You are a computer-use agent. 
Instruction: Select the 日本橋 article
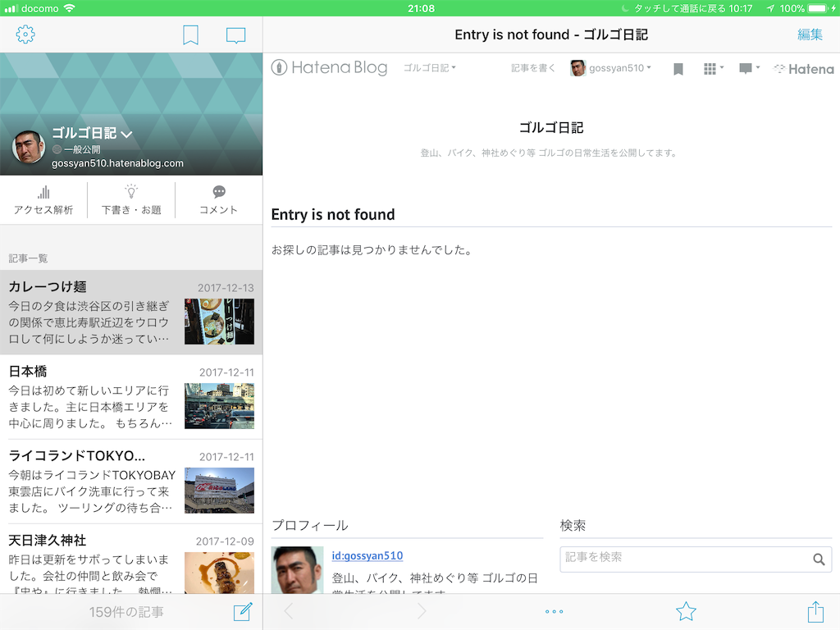(x=131, y=397)
